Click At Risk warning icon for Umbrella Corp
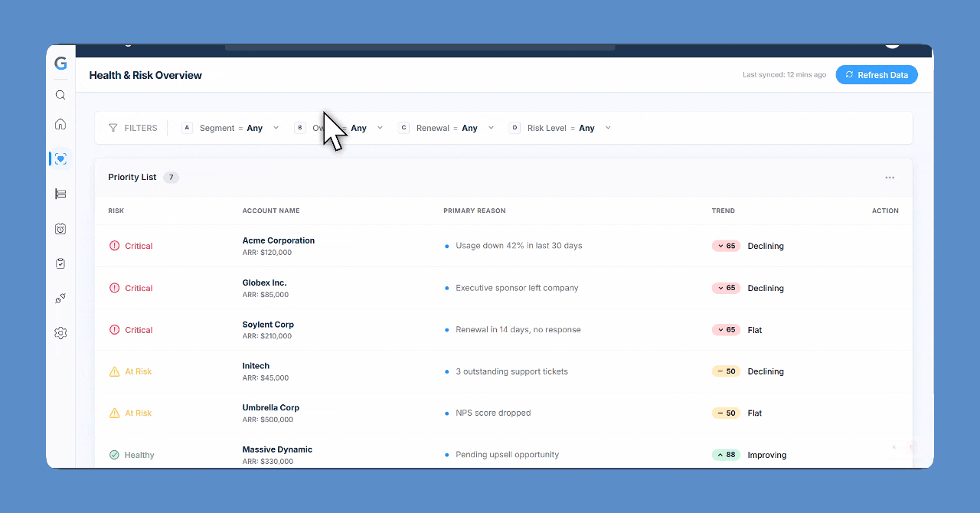 point(115,413)
